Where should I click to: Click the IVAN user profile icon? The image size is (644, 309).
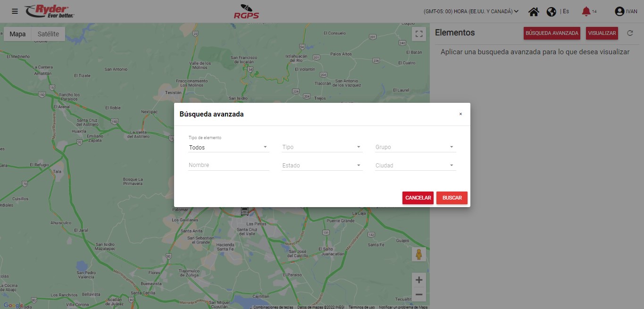[x=619, y=11]
